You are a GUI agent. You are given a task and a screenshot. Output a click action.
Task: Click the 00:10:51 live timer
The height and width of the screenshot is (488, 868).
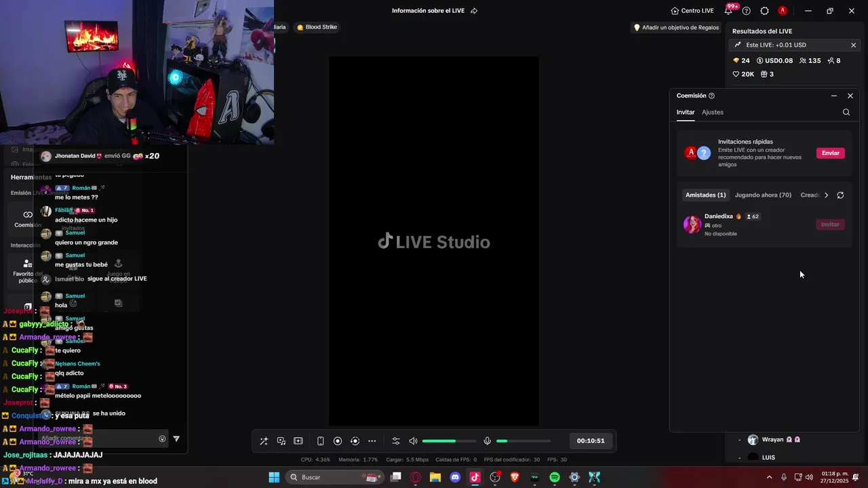(591, 441)
